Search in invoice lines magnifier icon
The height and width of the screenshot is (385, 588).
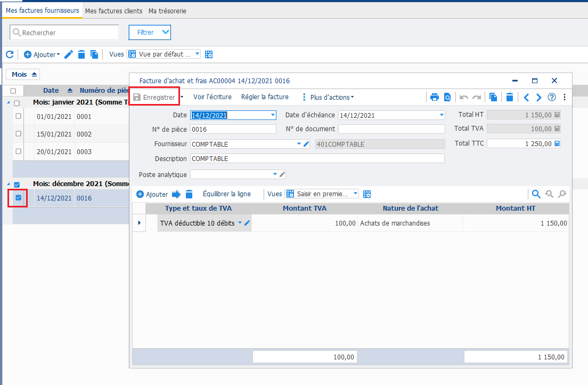pos(536,194)
